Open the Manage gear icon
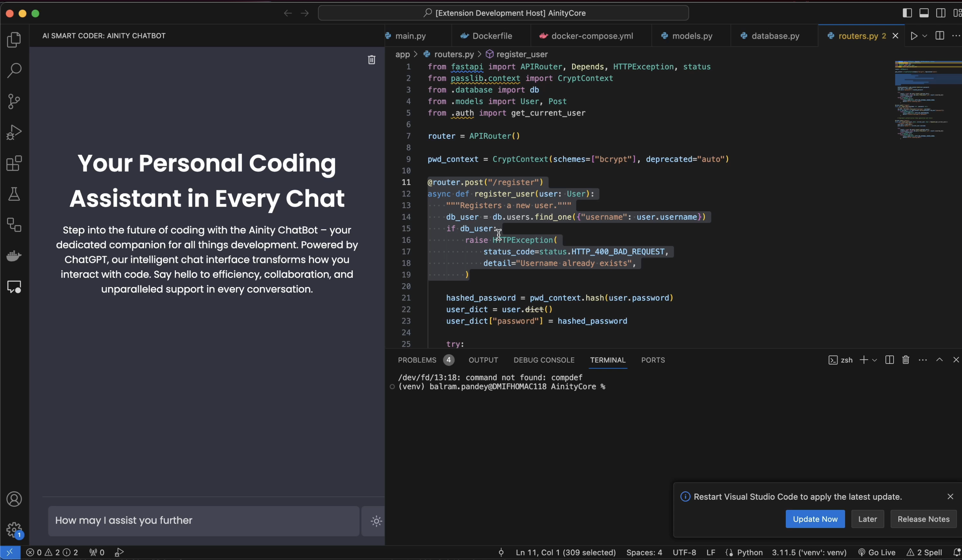This screenshot has height=560, width=962. 14,530
